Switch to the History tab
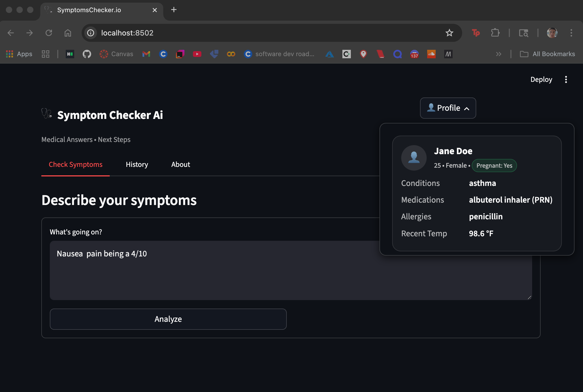Image resolution: width=583 pixels, height=392 pixels. pos(137,164)
